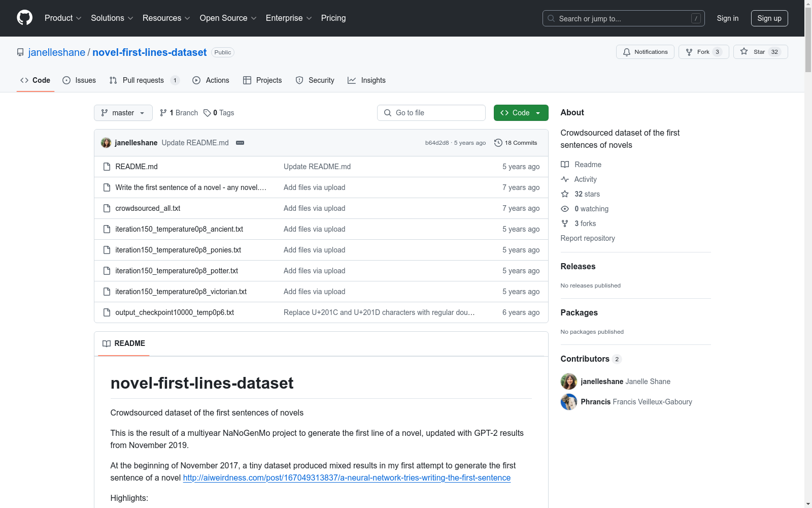Open the Insights tab
Screen dimensions: 812x508
coord(366,80)
